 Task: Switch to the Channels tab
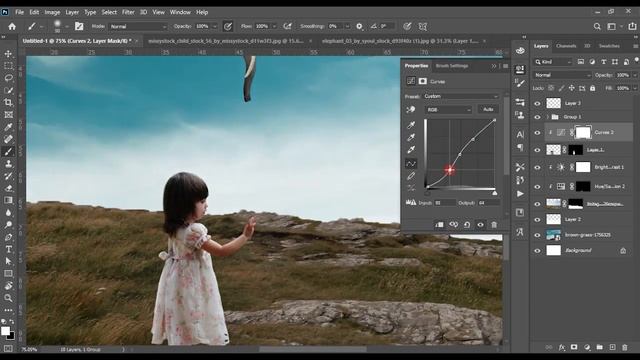pos(566,46)
